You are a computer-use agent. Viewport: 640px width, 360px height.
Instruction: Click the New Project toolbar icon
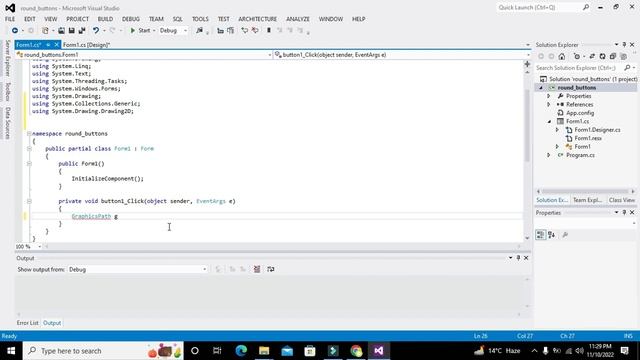point(45,31)
